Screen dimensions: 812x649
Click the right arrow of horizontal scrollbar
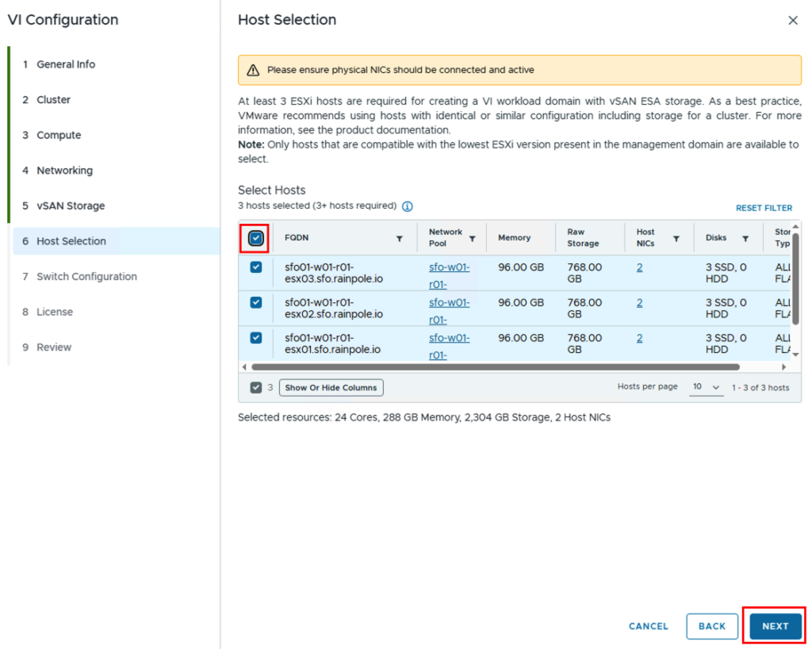click(784, 367)
